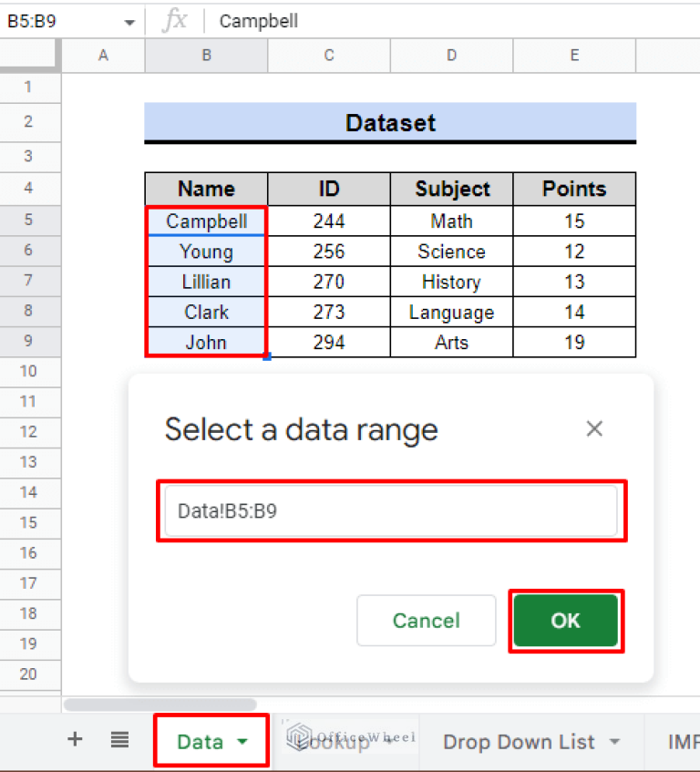Add a new sheet with plus icon
Image resolution: width=700 pixels, height=772 pixels.
tap(75, 740)
